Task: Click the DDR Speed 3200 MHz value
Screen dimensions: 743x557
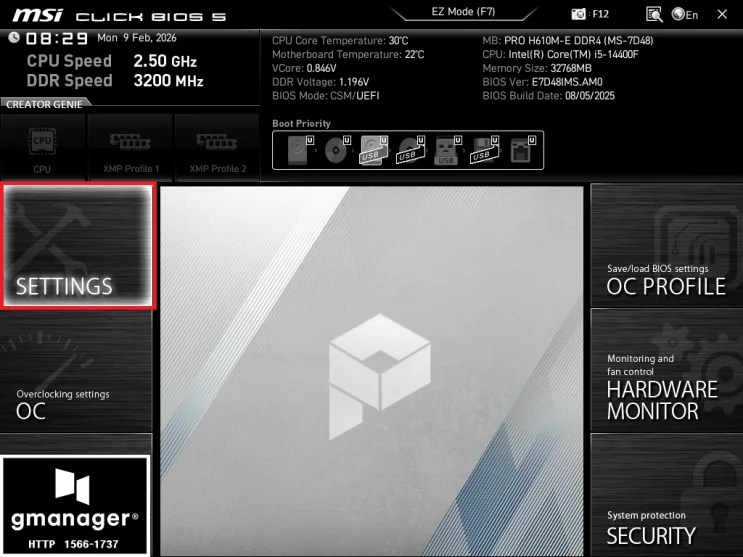Action: (168, 81)
